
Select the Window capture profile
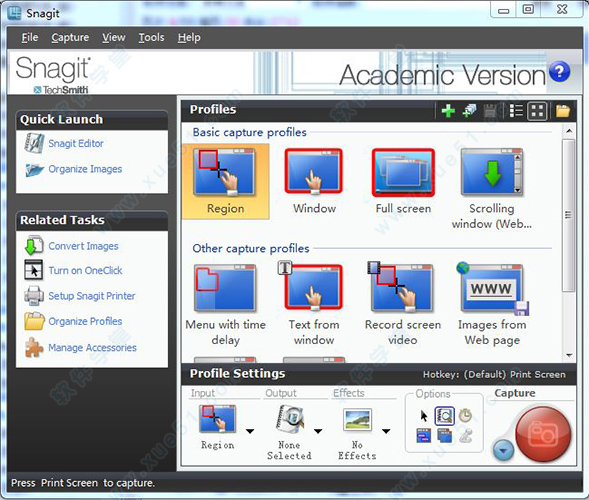pyautogui.click(x=314, y=181)
